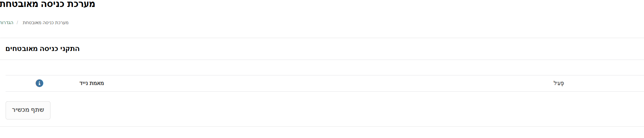Click the current page name in breadcrumb
The image size is (644, 138).
(46, 23)
